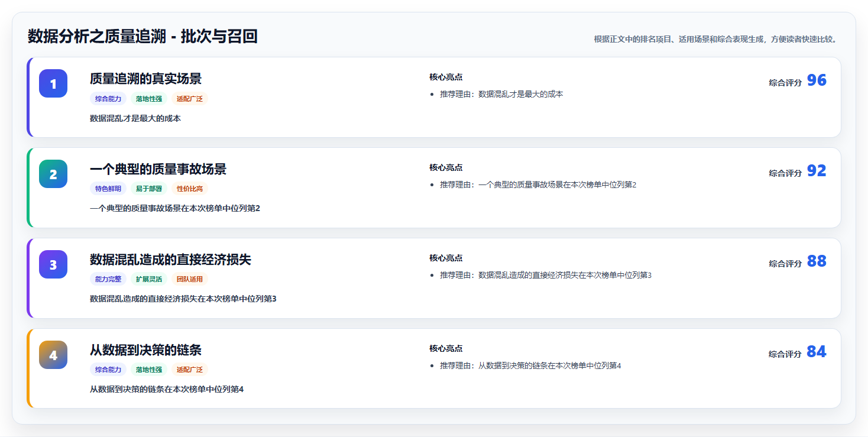Click the description 从数据到决策的链条在本次榜单中位列第4 under the tags

tap(167, 389)
